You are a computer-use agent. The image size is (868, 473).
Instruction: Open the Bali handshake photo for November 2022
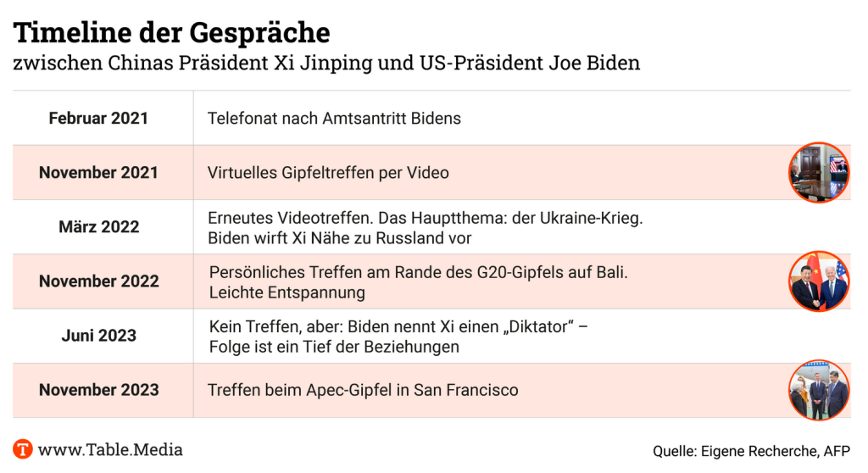(819, 281)
